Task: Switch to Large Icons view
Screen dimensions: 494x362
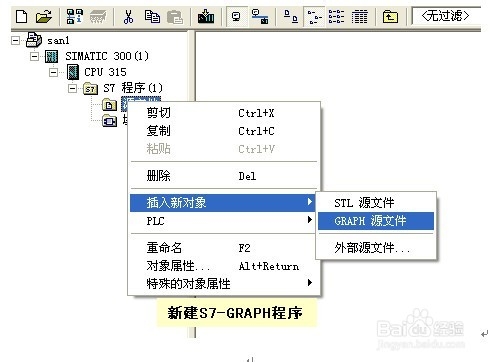Action: pyautogui.click(x=291, y=16)
